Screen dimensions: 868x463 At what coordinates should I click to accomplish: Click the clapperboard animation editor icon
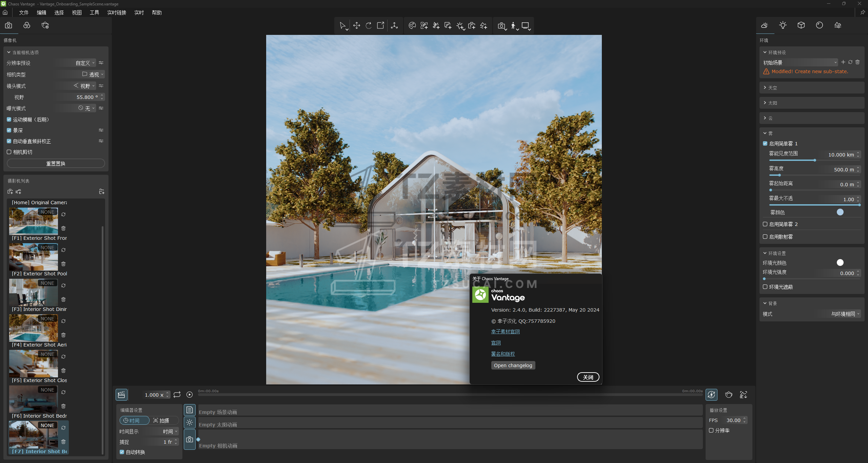(x=121, y=395)
